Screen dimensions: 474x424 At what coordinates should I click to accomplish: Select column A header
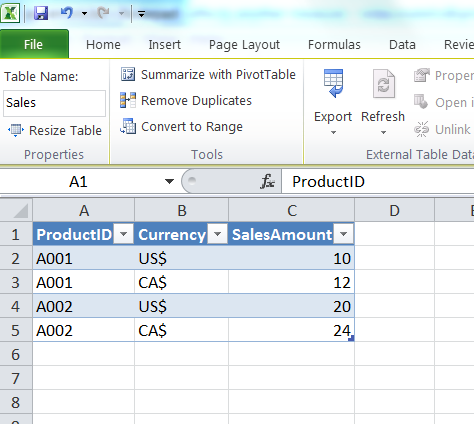[84, 210]
